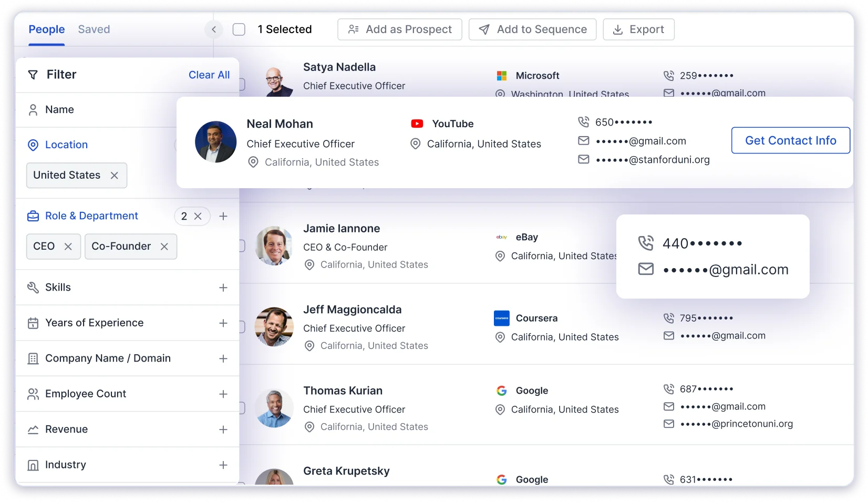This screenshot has width=868, height=502.
Task: Open the Saved tab
Action: click(94, 29)
